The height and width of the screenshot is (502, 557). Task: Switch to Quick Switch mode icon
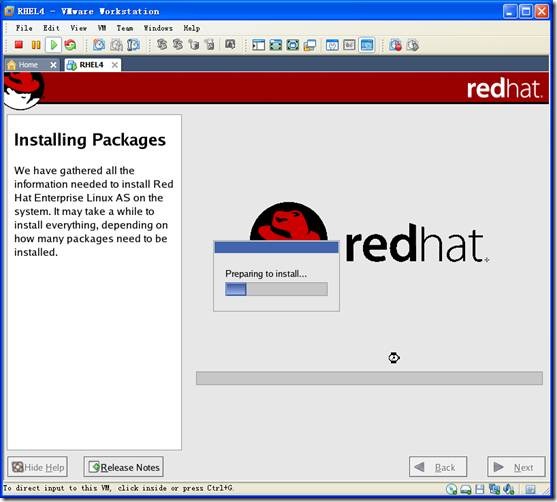point(276,45)
